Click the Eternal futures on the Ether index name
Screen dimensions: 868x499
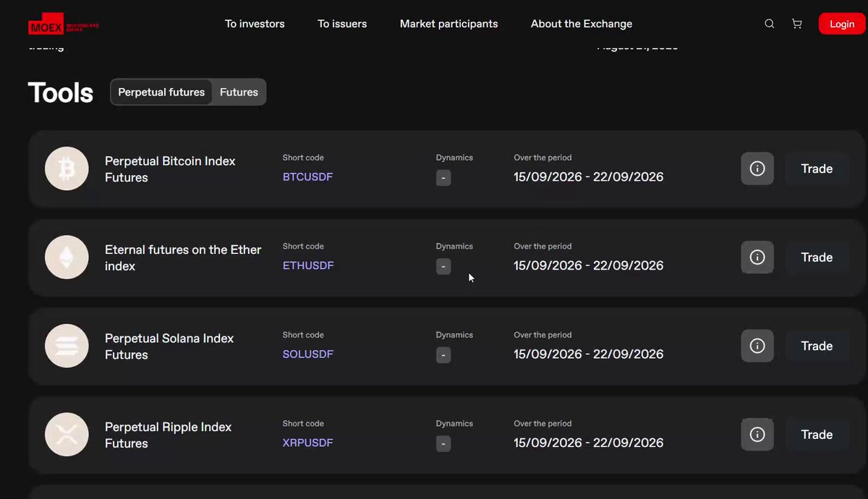point(183,257)
